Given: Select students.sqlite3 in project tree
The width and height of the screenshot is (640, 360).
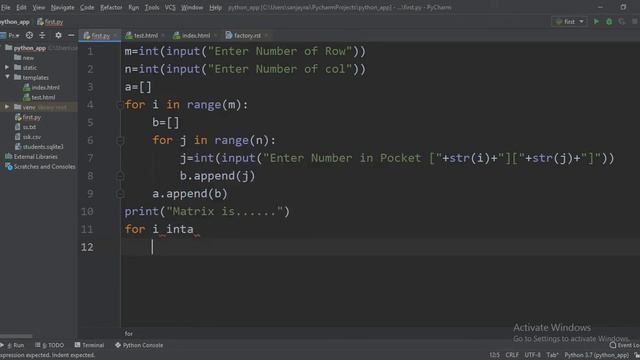Looking at the screenshot, I should [x=39, y=147].
